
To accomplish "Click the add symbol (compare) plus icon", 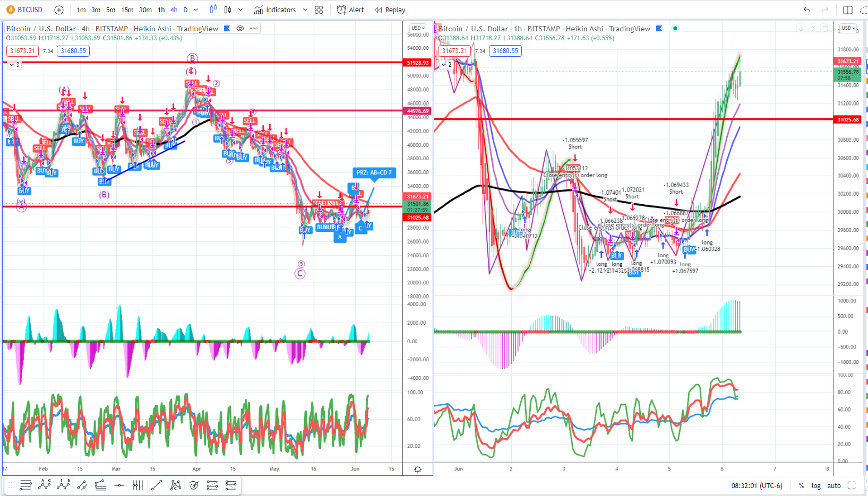I will click(x=59, y=10).
